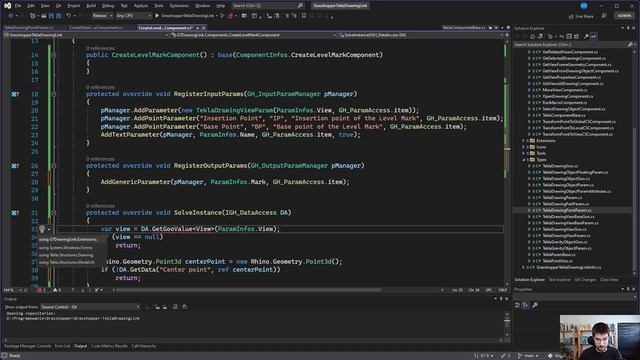
Task: Open the Package Manager Console tab
Action: pos(28,346)
